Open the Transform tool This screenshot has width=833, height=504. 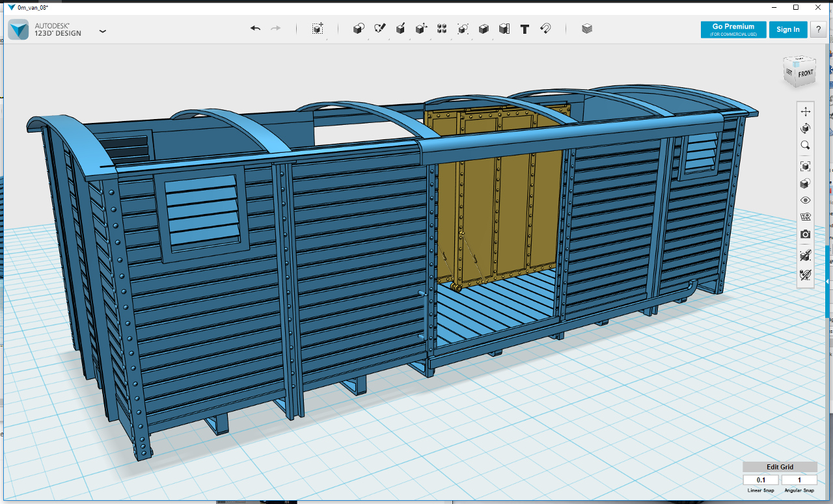click(x=318, y=29)
